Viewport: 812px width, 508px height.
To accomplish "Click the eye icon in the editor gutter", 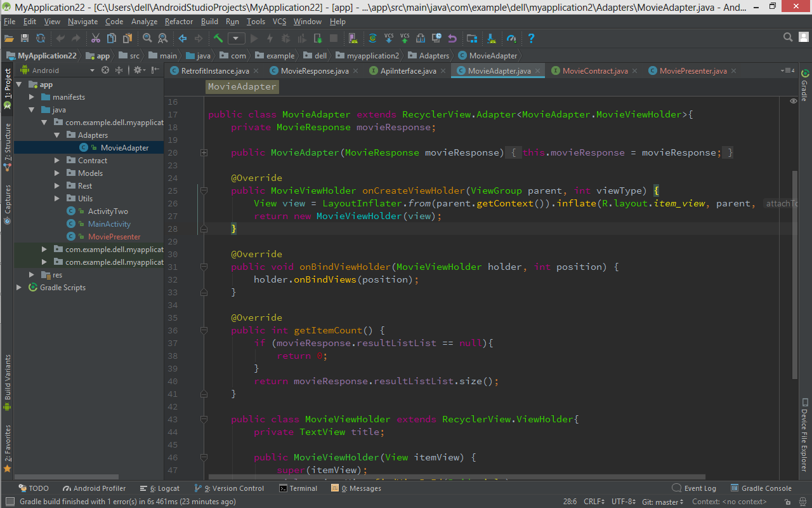I will 793,100.
